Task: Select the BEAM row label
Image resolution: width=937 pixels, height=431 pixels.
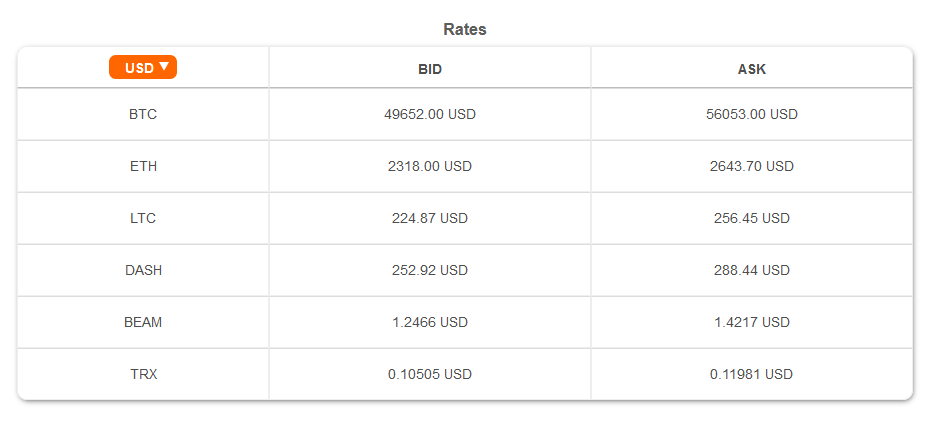Action: tap(143, 322)
